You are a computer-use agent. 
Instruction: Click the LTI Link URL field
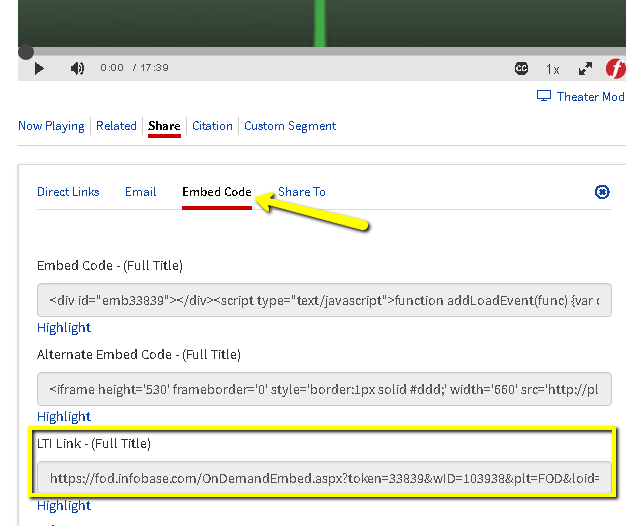(324, 478)
